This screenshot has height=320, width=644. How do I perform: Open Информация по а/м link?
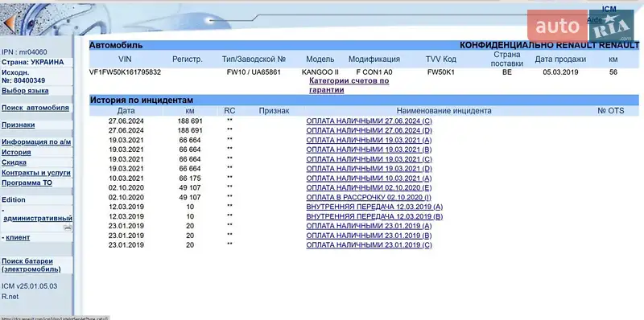(36, 142)
